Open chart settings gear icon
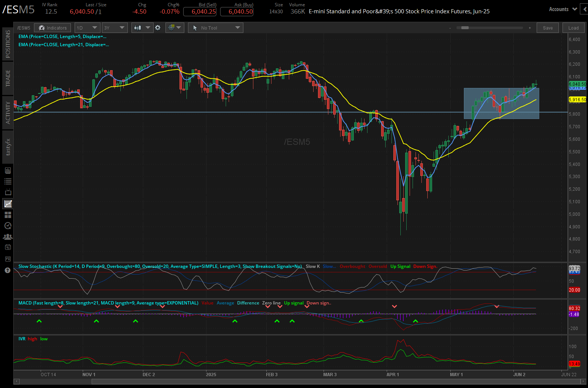Image resolution: width=588 pixels, height=388 pixels. tap(158, 28)
